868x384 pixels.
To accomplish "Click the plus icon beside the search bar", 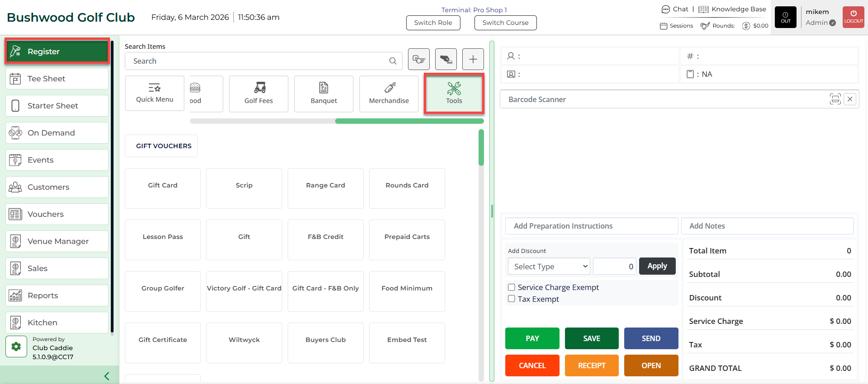I will coord(473,59).
